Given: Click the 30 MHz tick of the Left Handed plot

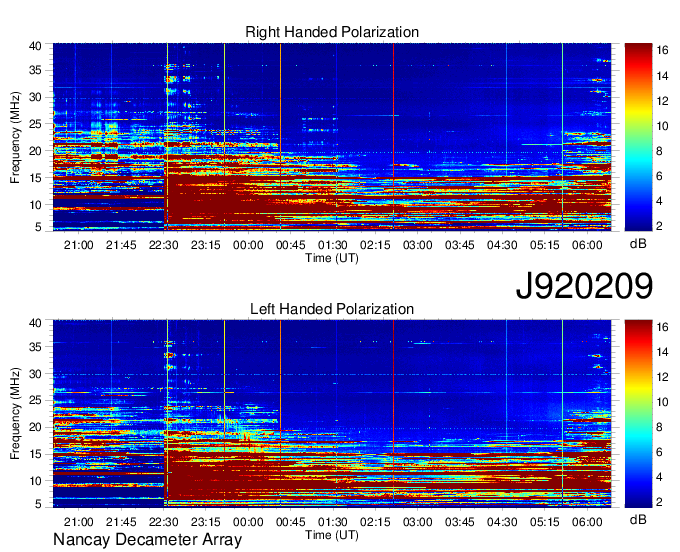Looking at the screenshot, I should pos(35,374).
